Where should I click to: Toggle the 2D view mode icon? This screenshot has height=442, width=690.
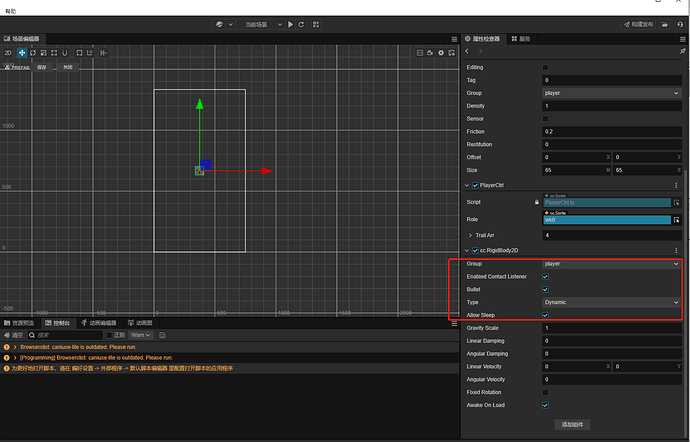coord(8,52)
